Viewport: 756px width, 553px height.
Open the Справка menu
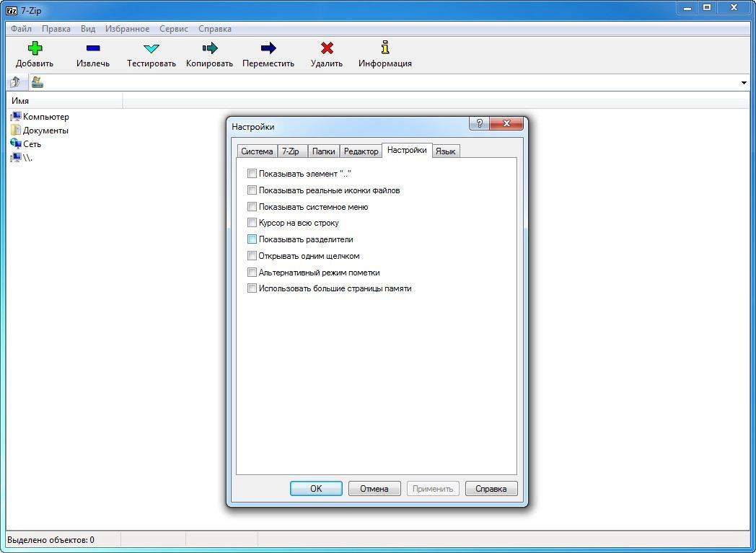[x=214, y=29]
